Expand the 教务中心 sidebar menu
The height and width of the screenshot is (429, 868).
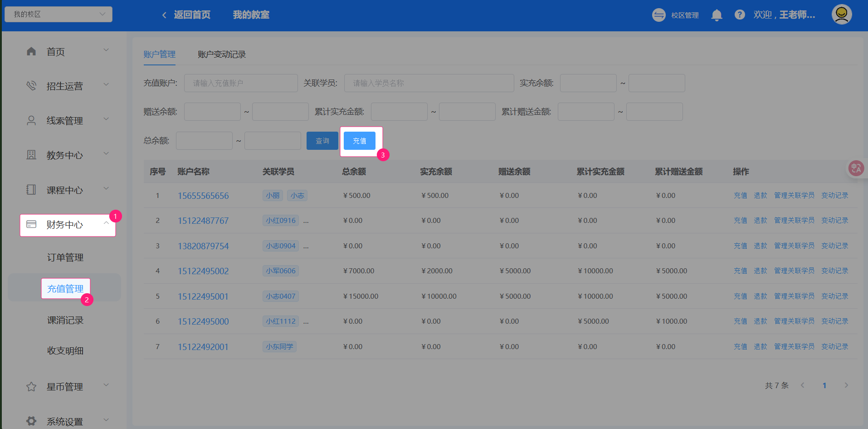pos(64,155)
